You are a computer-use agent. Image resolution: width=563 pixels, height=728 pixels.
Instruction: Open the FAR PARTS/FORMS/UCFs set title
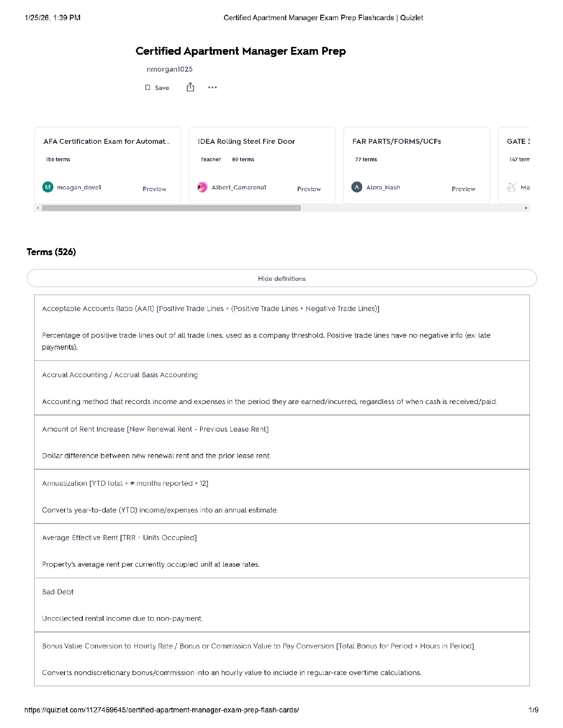[x=396, y=142]
